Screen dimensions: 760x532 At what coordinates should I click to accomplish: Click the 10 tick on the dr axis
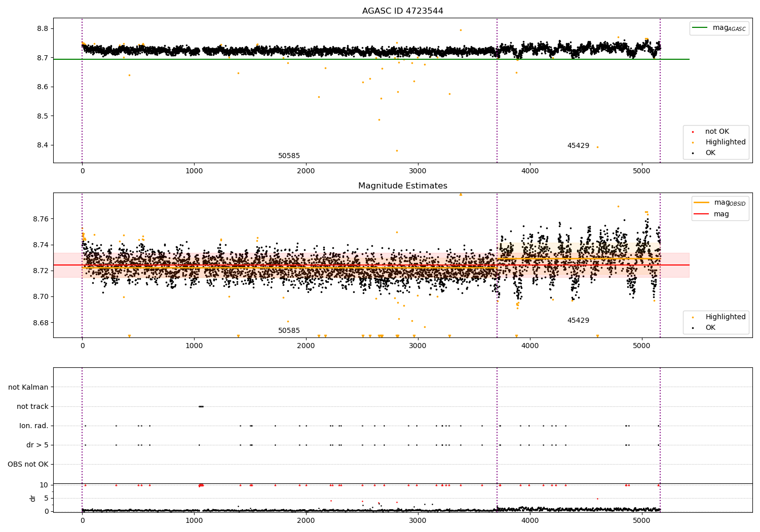44,485
